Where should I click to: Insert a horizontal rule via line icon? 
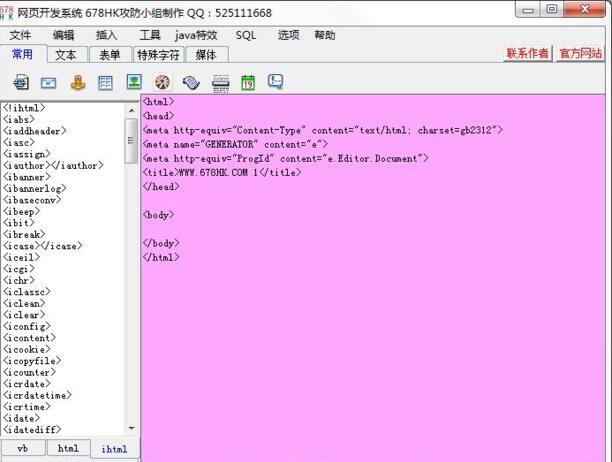point(221,83)
